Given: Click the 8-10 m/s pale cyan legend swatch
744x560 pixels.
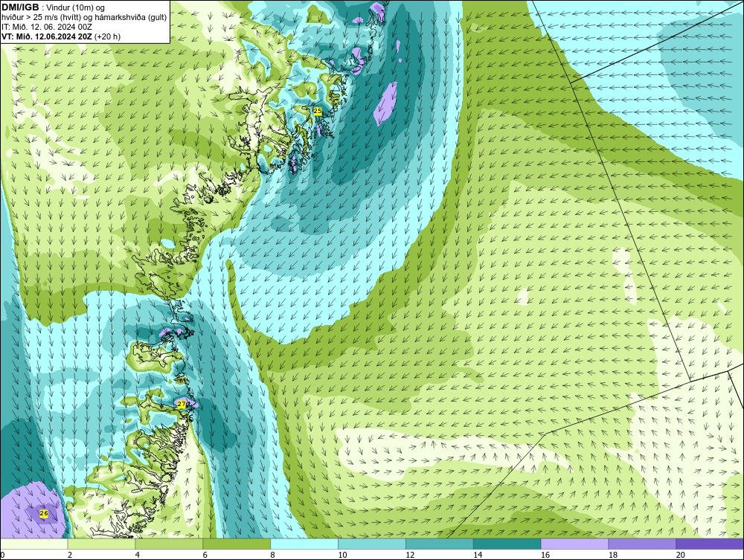Looking at the screenshot, I should click(x=304, y=544).
